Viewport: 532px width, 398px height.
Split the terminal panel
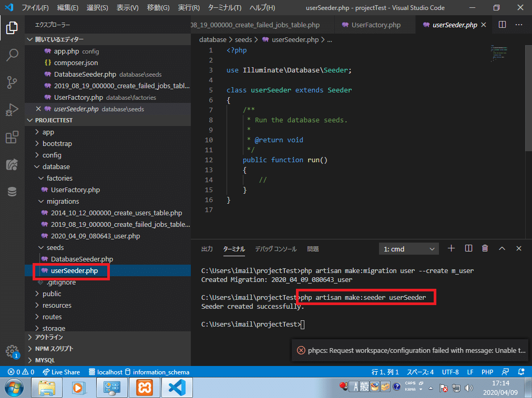(468, 248)
